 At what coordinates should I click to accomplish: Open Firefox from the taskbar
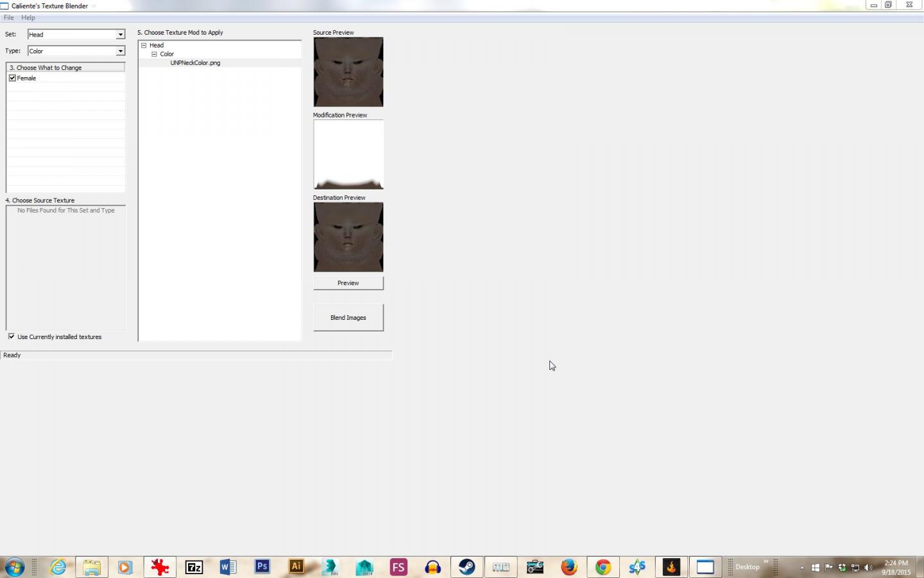569,566
